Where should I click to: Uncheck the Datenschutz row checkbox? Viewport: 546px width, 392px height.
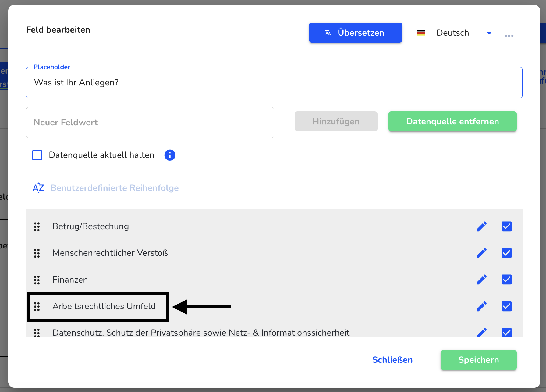[506, 332]
